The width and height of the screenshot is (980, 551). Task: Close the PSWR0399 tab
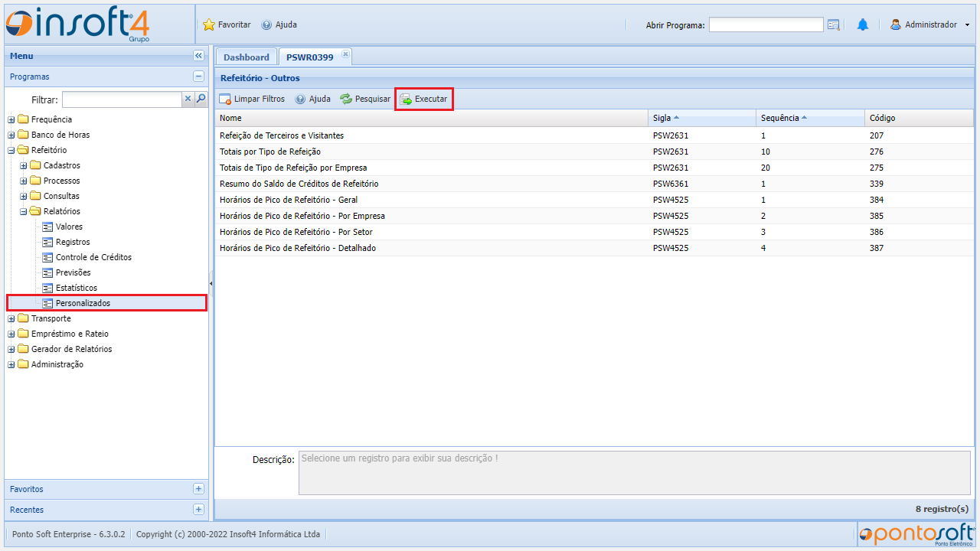pos(345,54)
